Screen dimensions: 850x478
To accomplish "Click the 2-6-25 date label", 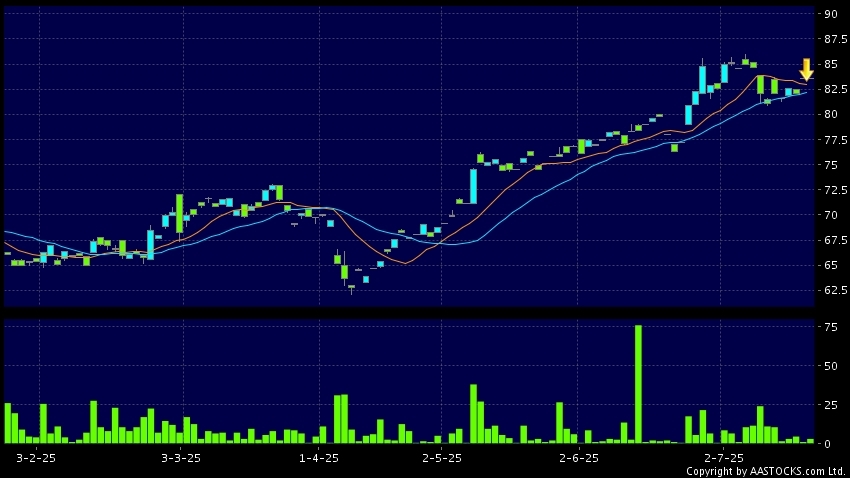I will click(x=579, y=458).
